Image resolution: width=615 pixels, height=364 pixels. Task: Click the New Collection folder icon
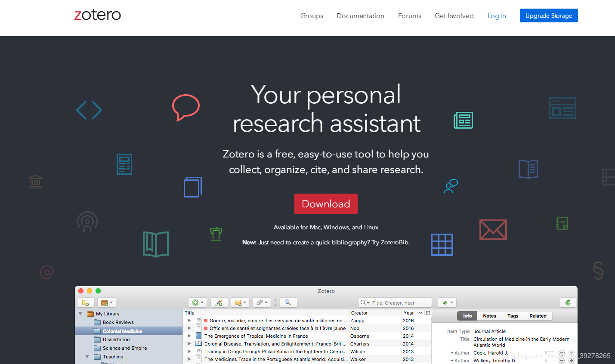(85, 302)
